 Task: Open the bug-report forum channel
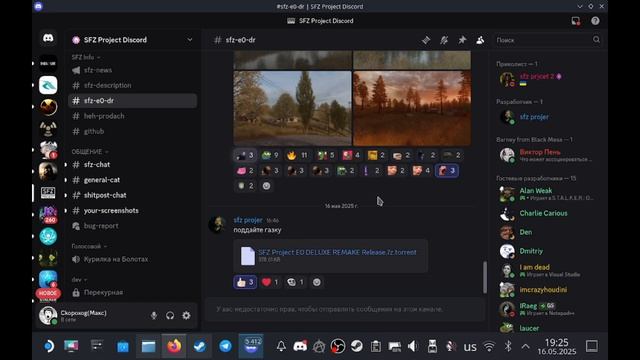pyautogui.click(x=133, y=226)
